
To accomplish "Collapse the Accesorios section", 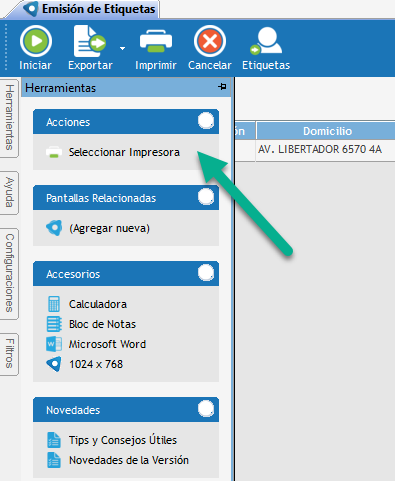I will (x=206, y=273).
